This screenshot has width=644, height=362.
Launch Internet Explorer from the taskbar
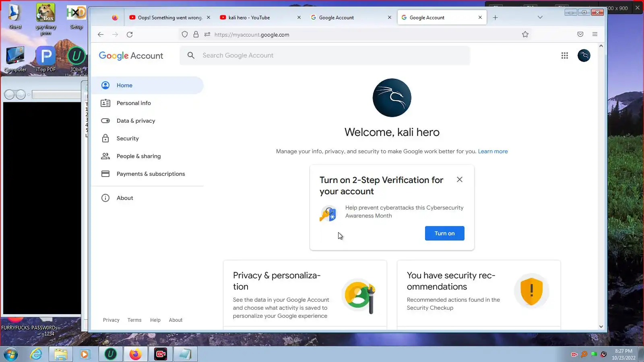pos(36,354)
